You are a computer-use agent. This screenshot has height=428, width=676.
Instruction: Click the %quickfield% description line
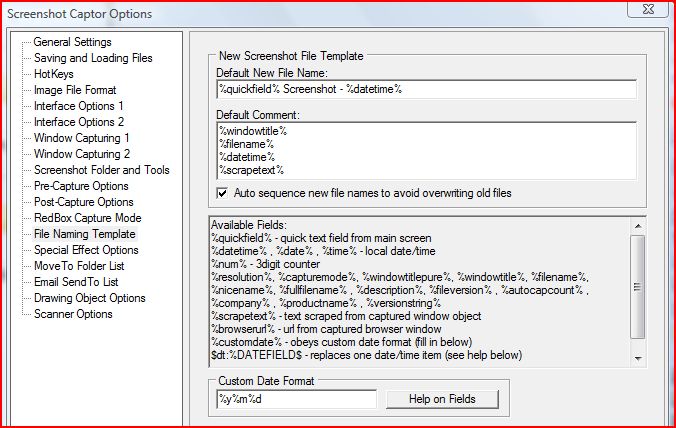[x=321, y=238]
